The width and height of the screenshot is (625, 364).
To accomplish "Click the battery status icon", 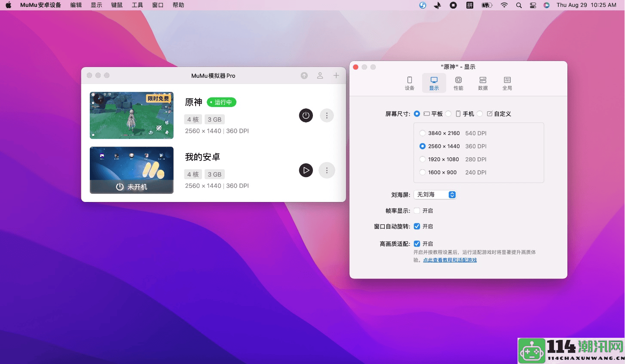I will pyautogui.click(x=487, y=5).
